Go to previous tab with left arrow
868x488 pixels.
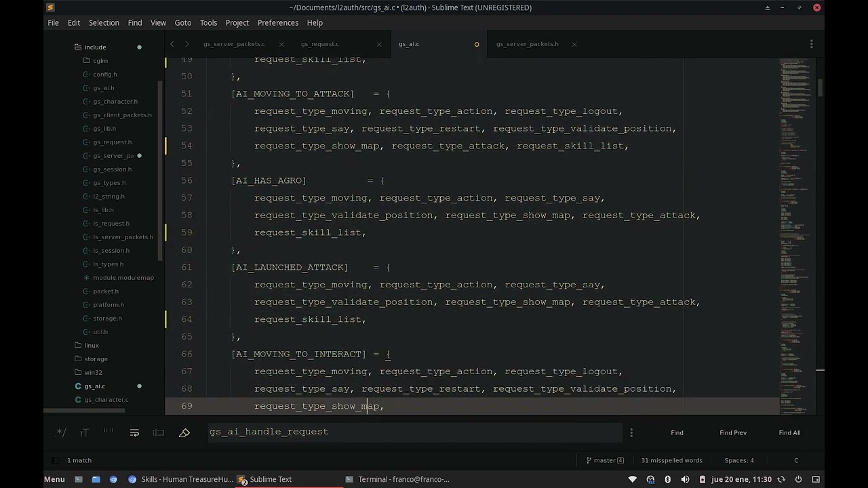pyautogui.click(x=172, y=44)
